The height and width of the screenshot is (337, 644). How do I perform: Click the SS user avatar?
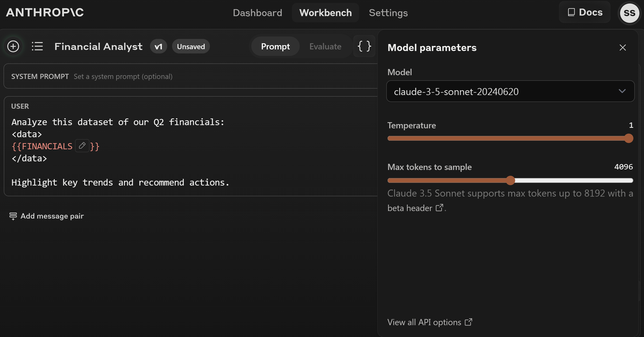click(x=629, y=13)
